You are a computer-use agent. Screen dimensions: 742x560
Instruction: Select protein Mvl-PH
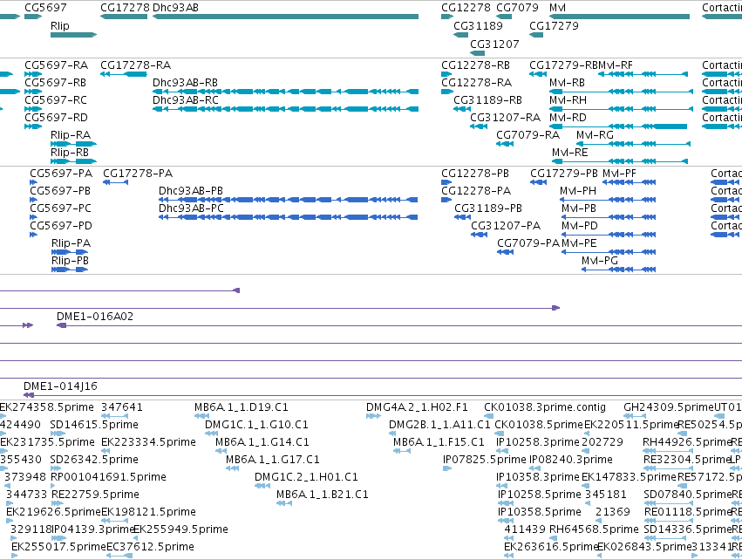tap(608, 200)
